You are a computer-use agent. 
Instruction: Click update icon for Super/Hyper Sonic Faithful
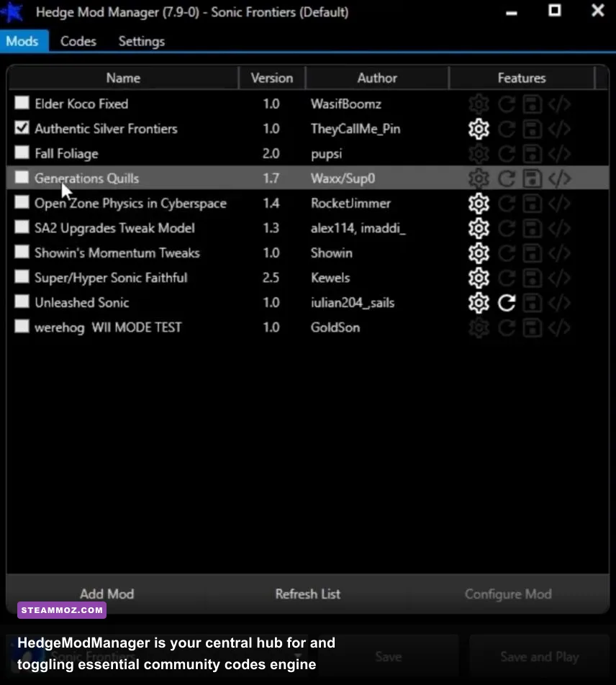tap(507, 278)
